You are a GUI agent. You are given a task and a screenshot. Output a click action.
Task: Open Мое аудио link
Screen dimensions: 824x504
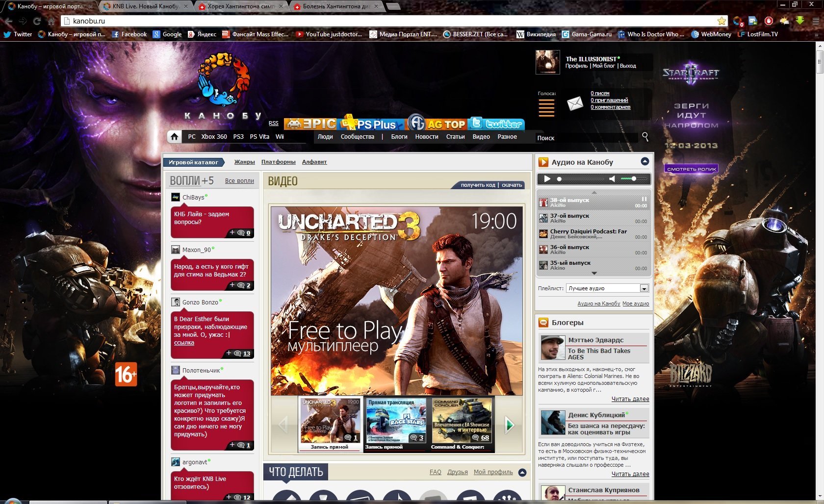(636, 303)
